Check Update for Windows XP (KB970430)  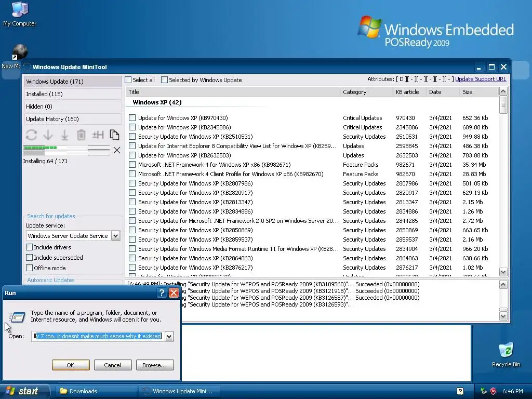point(132,118)
